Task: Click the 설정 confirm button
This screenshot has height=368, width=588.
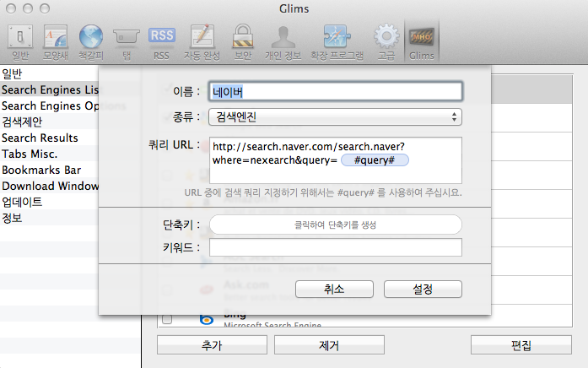Action: [423, 290]
